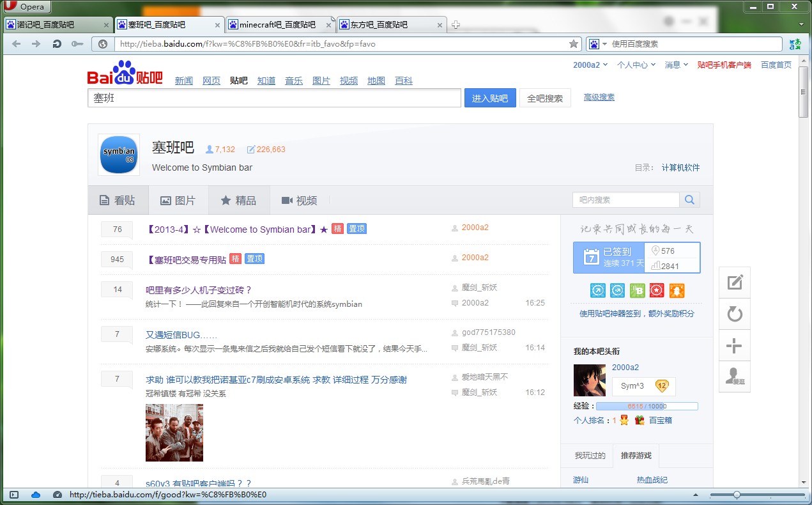The width and height of the screenshot is (812, 505).
Task: Open the 网页 navigation link
Action: coord(211,81)
